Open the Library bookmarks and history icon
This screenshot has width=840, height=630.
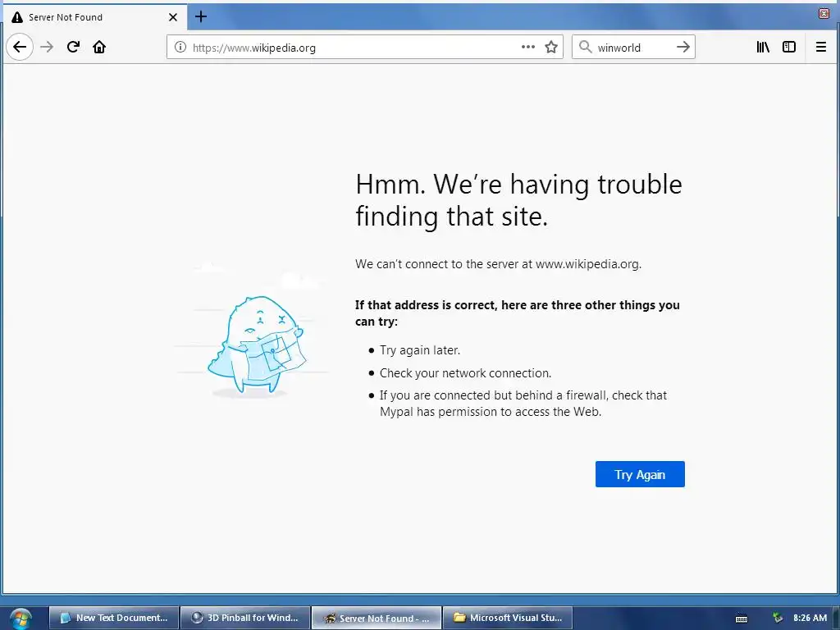(763, 47)
